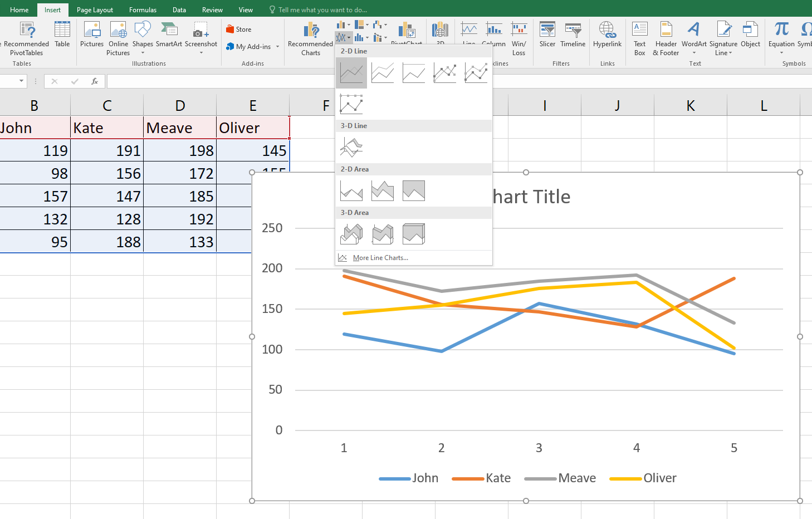This screenshot has width=812, height=519.
Task: Expand the WordArt dropdown
Action: (x=694, y=53)
